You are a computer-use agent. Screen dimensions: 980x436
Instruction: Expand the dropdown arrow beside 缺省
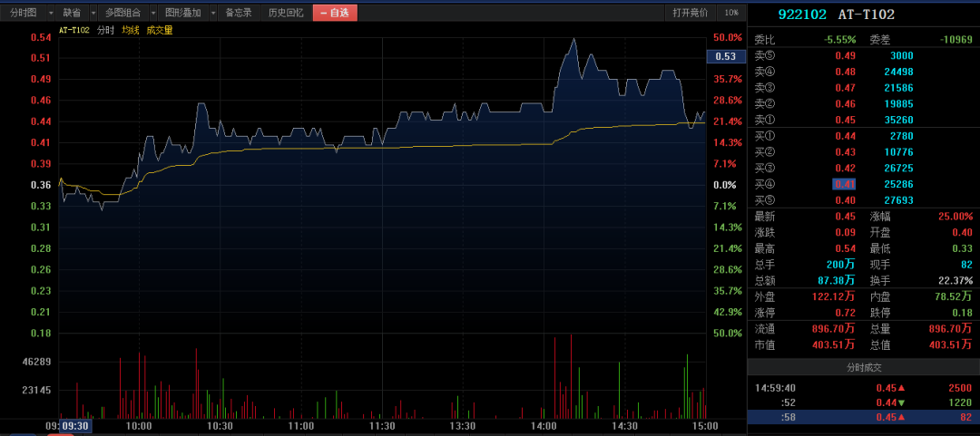click(93, 13)
